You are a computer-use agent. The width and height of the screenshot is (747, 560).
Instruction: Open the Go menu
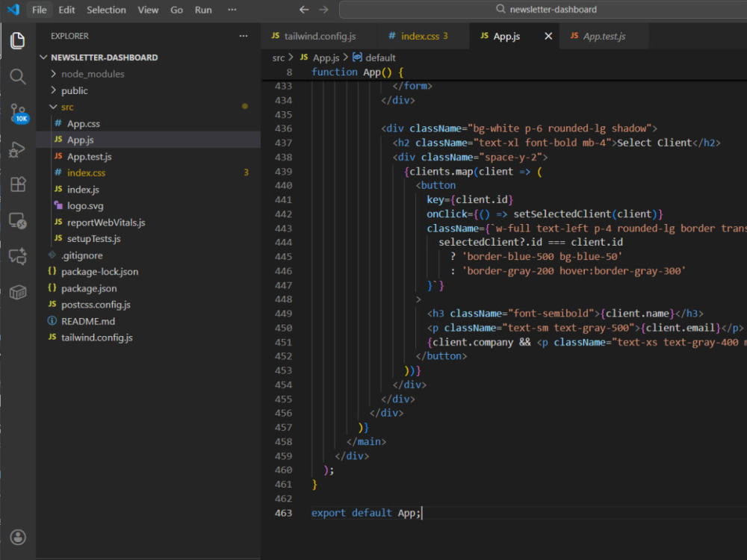[x=177, y=10]
